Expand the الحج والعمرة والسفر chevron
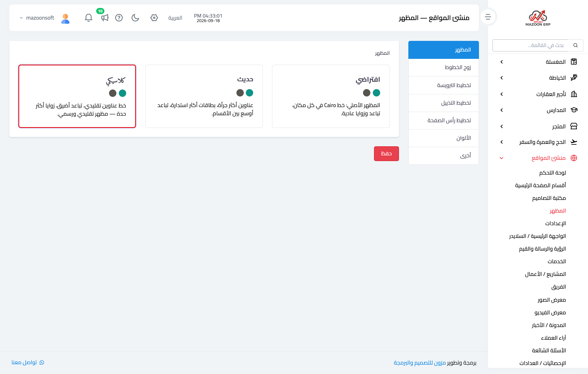 pyautogui.click(x=502, y=142)
